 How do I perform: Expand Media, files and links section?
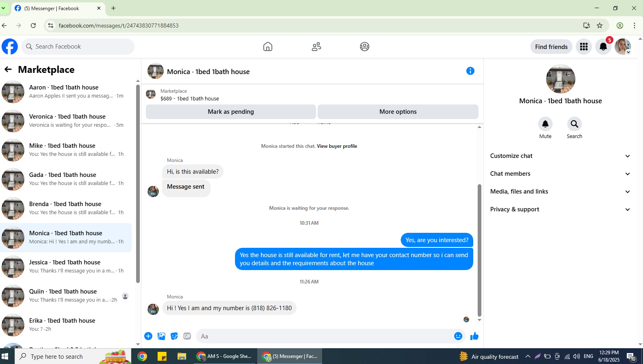tap(560, 192)
